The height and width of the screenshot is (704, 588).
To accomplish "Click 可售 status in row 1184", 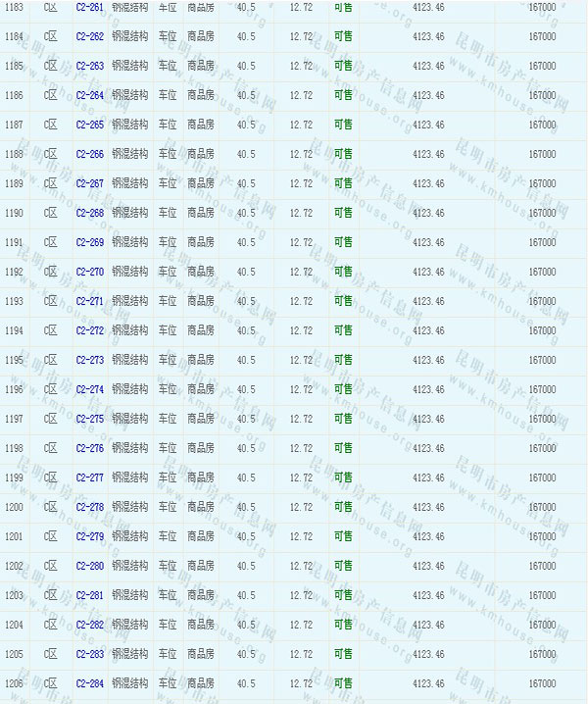I will tap(343, 36).
